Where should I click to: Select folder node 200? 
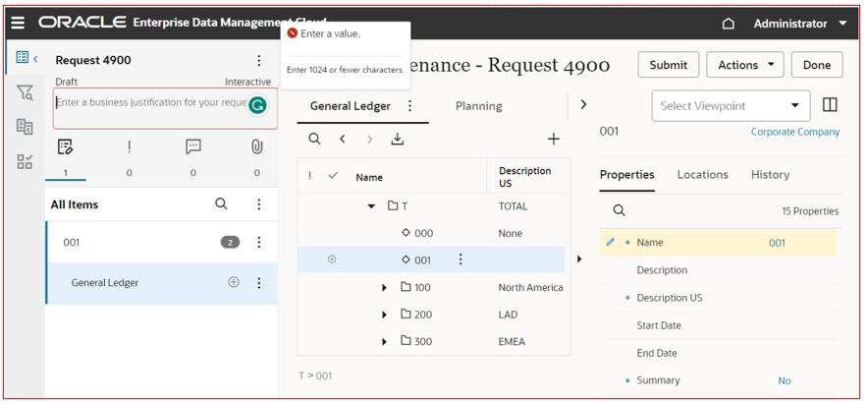point(415,315)
